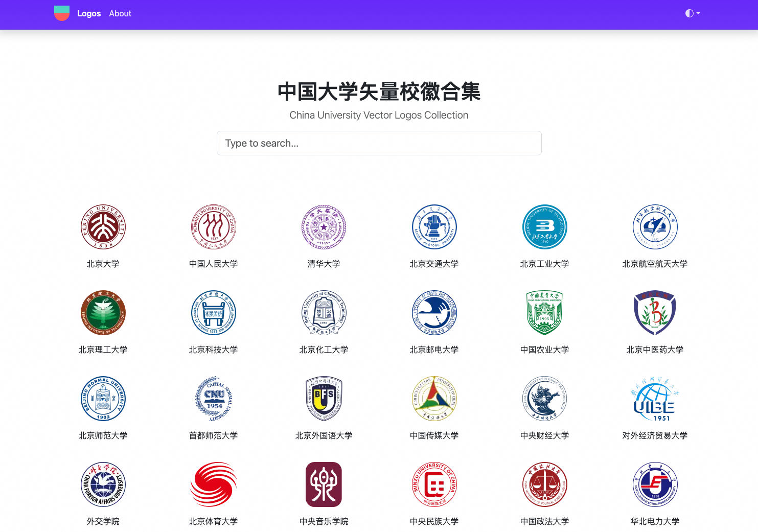The image size is (758, 532).
Task: Click the 北京理工大学 text label
Action: click(x=103, y=350)
